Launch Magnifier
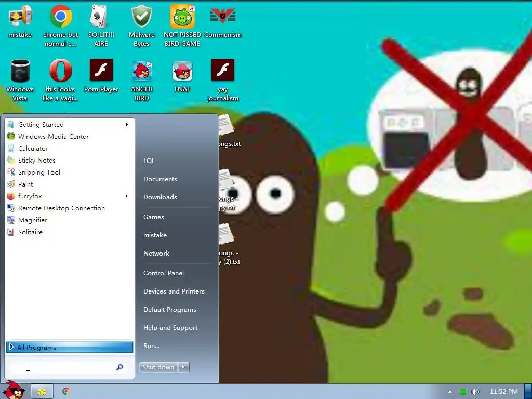The height and width of the screenshot is (399, 532). point(69,220)
